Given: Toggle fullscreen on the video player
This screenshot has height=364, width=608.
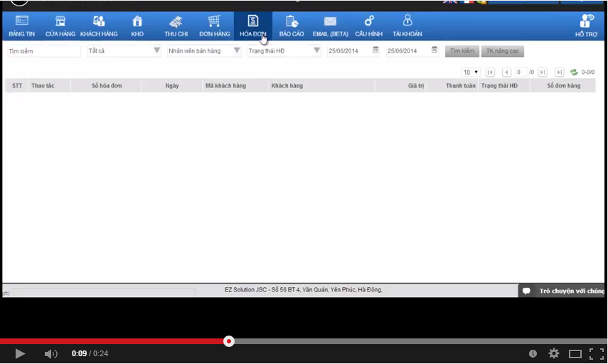Looking at the screenshot, I should click(x=597, y=353).
